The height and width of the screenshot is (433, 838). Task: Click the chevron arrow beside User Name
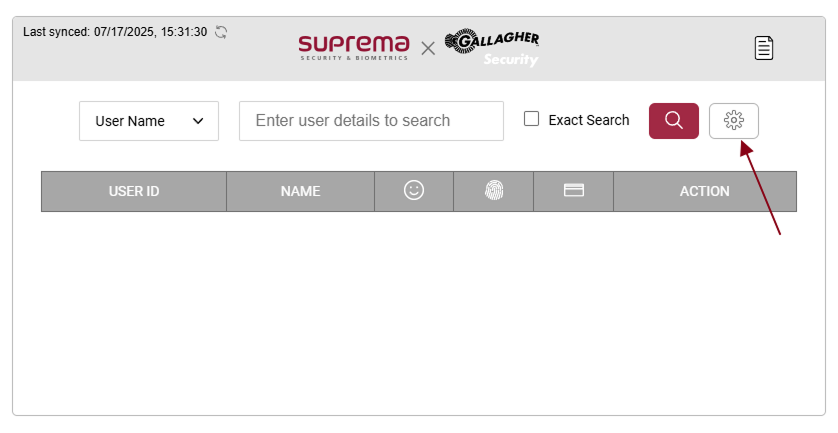pyautogui.click(x=198, y=121)
